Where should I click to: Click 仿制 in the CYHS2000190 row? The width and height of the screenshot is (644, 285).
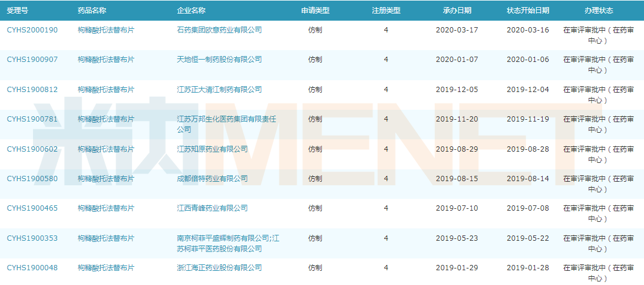315,30
